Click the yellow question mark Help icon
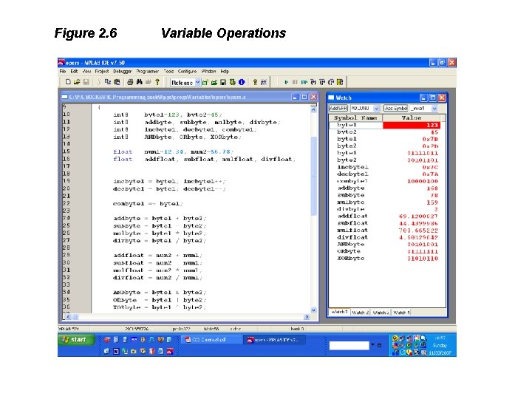Viewport: 532px width, 399px height. [157, 82]
